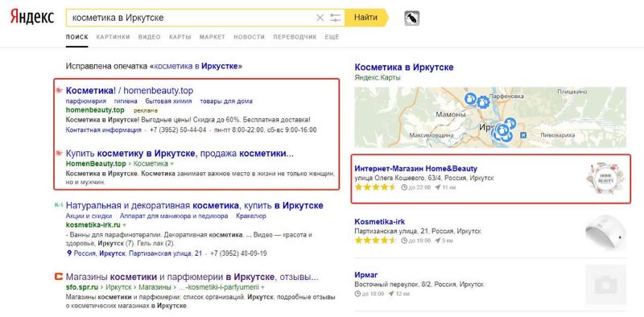Click the Yandex logo
The width and height of the screenshot is (644, 317).
coord(32,18)
